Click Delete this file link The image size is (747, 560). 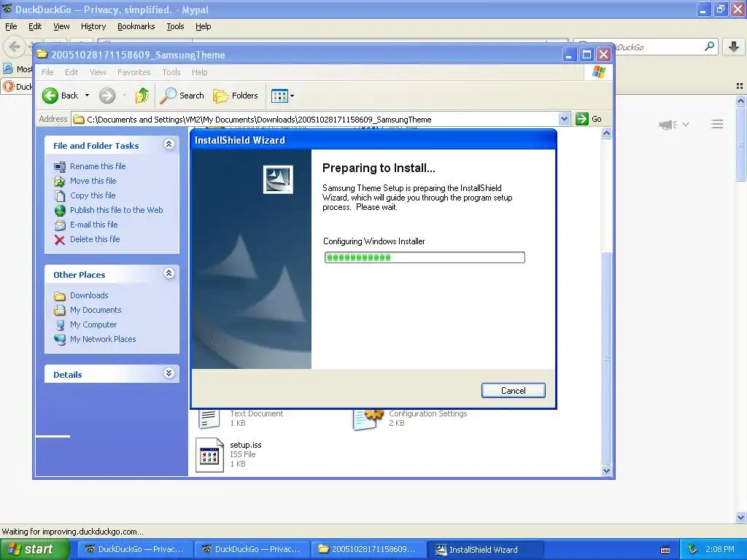[x=95, y=239]
